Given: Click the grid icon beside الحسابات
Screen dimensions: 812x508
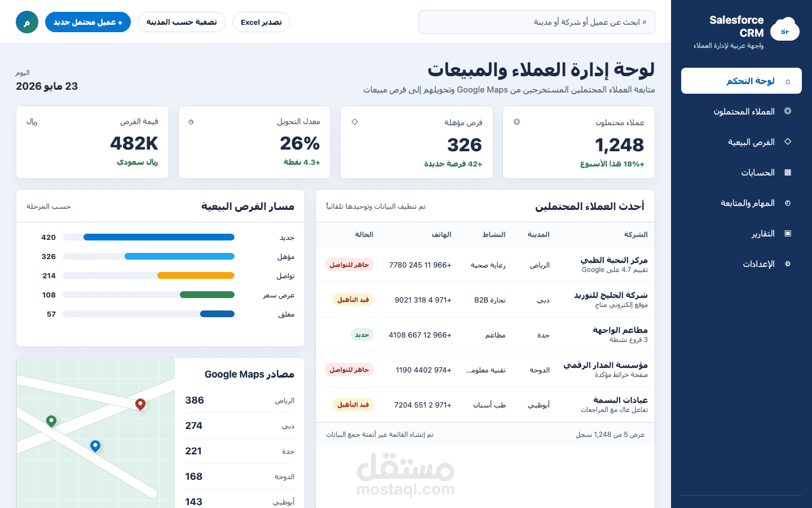Looking at the screenshot, I should 788,172.
